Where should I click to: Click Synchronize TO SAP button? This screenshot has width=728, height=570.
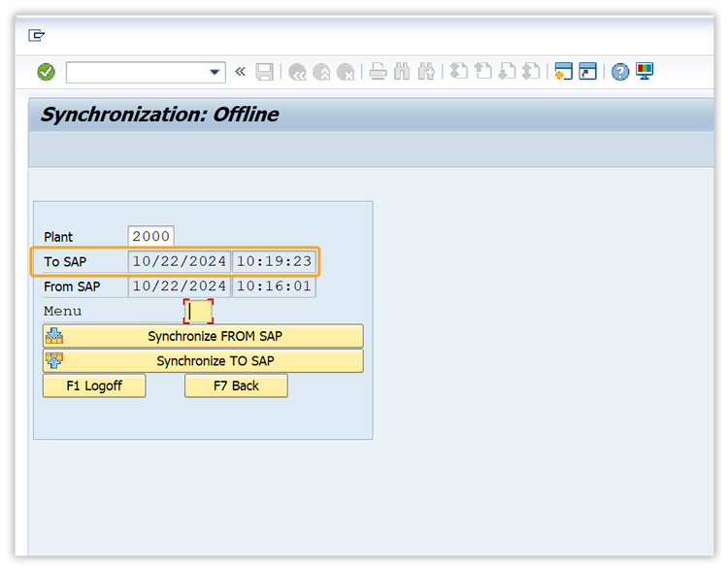click(x=203, y=361)
